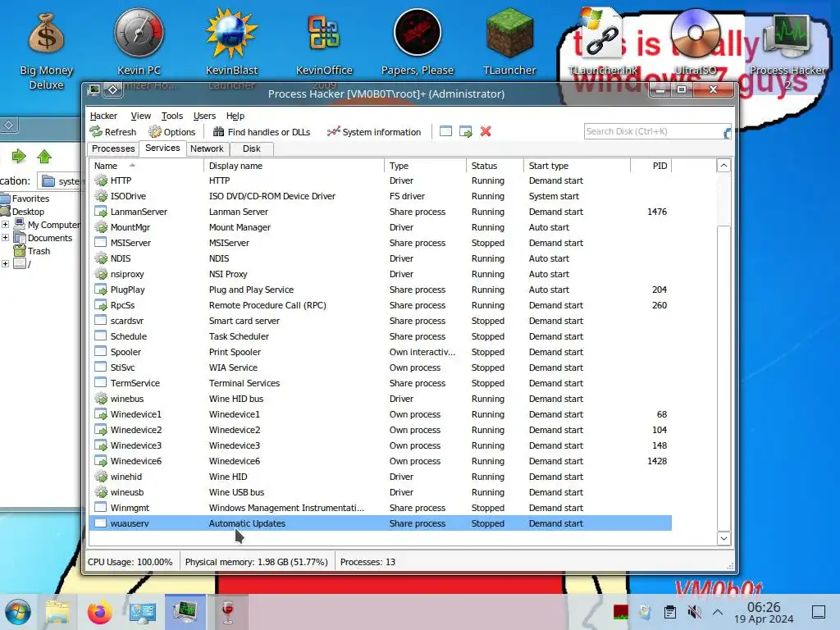Select Trash in file manager tree
The height and width of the screenshot is (630, 840).
32,251
